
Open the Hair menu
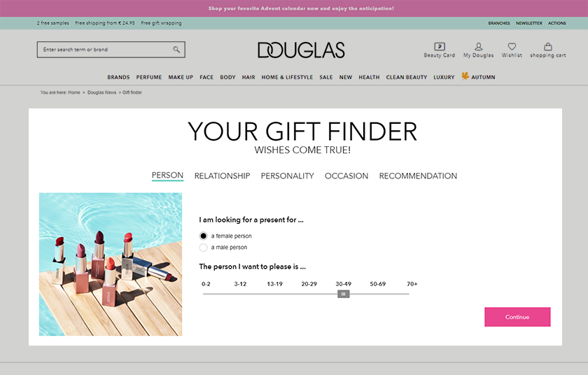coord(248,77)
